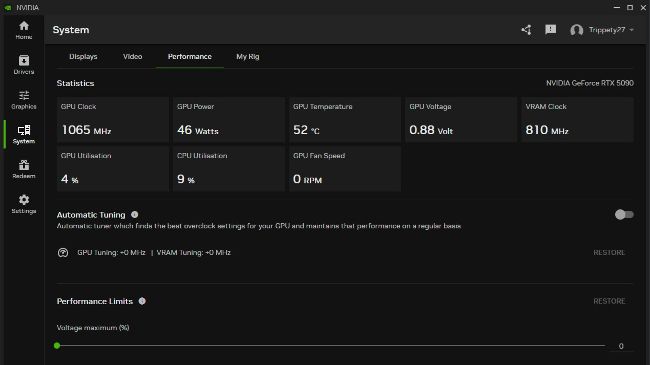This screenshot has width=650, height=365.
Task: Minimize the NVIDIA window
Action: tap(616, 7)
